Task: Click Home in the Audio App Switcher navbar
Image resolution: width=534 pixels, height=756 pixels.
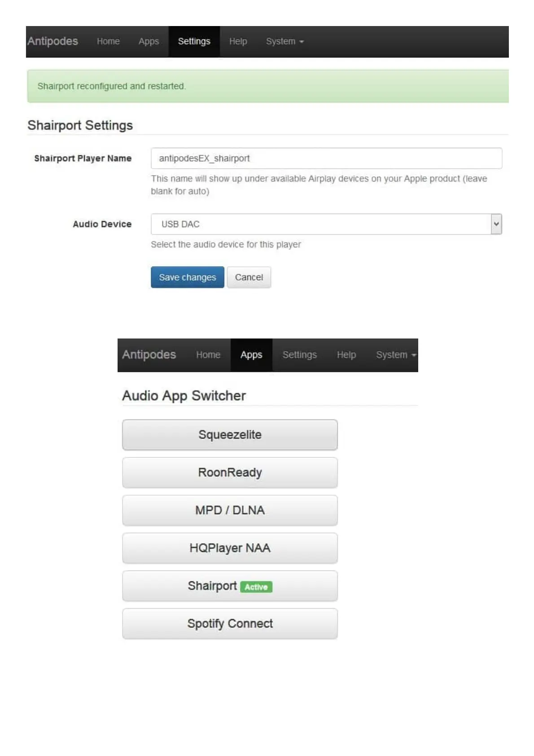Action: pyautogui.click(x=208, y=355)
